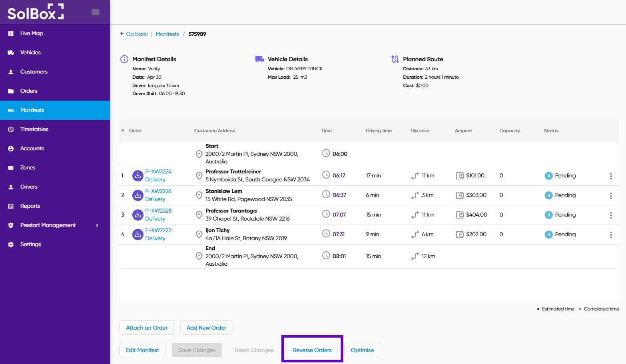
Task: Click the Driving time column header
Action: coord(379,131)
